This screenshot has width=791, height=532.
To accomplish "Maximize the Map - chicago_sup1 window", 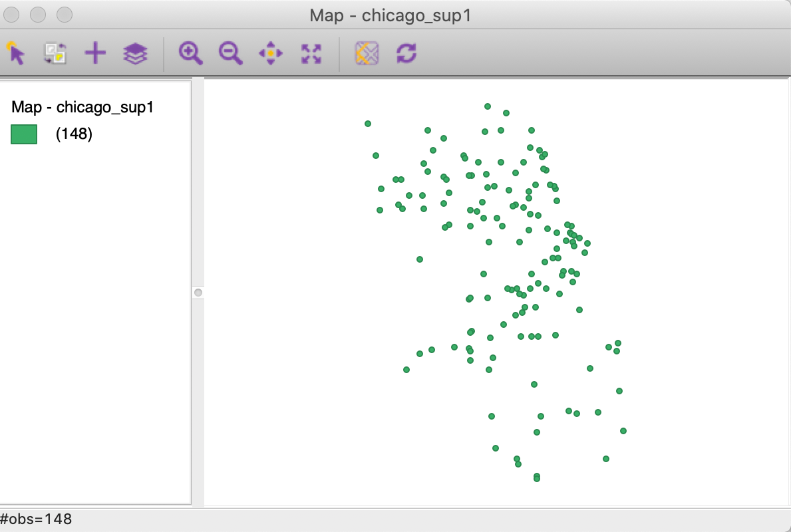I will (65, 15).
